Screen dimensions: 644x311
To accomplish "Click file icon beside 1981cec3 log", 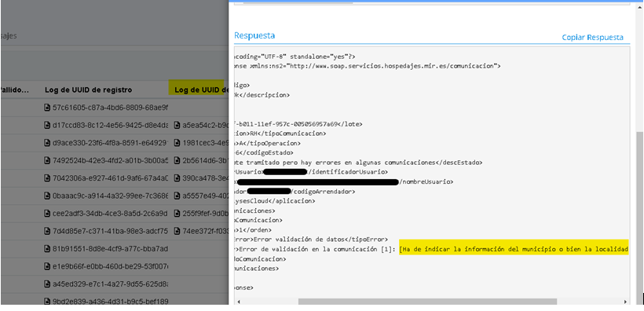I will pos(177,143).
